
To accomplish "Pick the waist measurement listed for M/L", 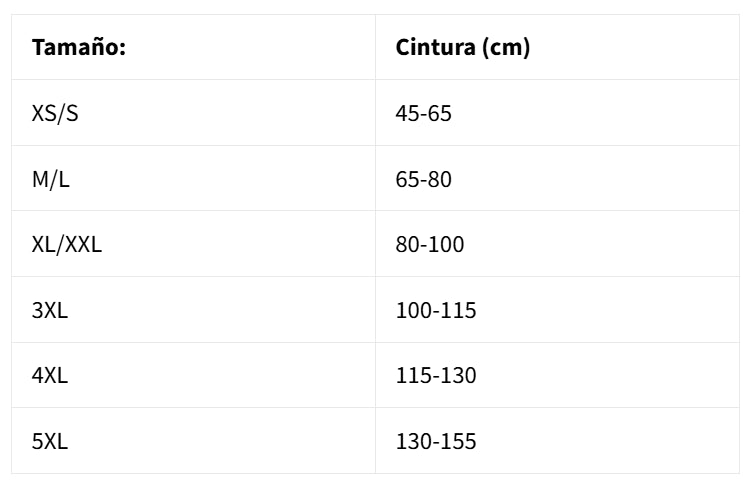I will [424, 180].
